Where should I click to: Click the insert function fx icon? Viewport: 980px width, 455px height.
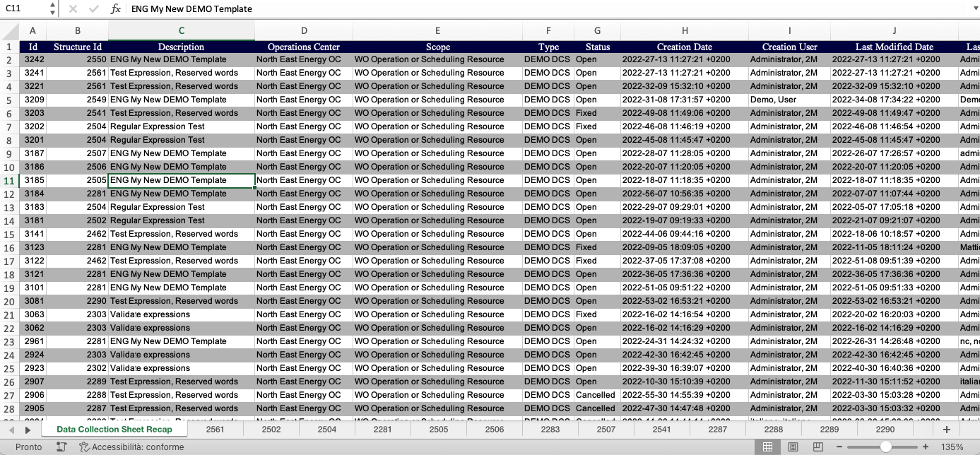pyautogui.click(x=116, y=9)
